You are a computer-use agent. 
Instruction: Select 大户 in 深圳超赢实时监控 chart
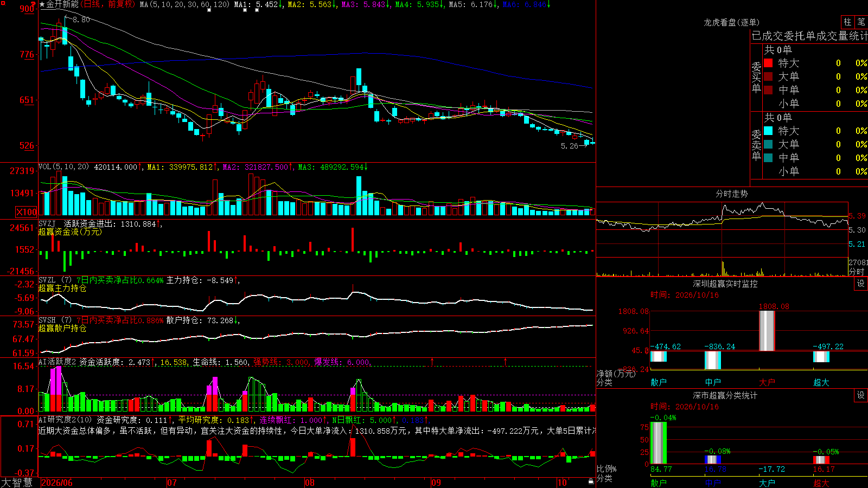(x=767, y=382)
